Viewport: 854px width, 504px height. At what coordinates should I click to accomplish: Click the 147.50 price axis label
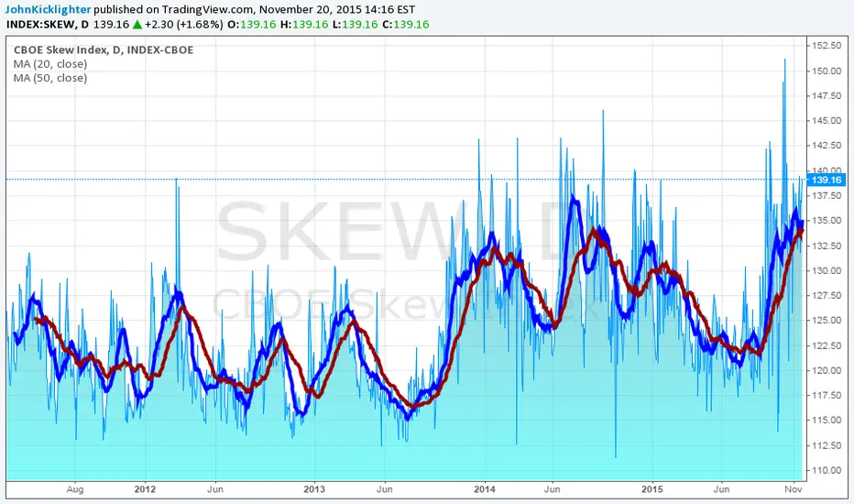click(x=827, y=96)
